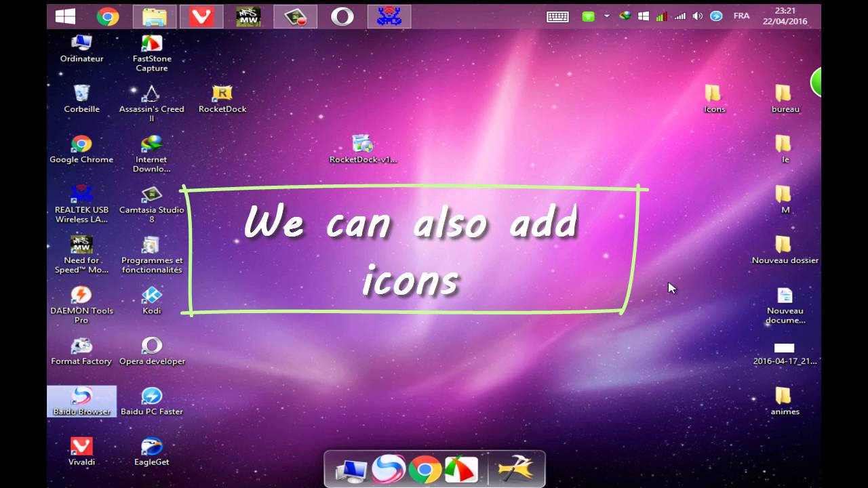Image resolution: width=868 pixels, height=488 pixels.
Task: Launch FastStone Capture from RocketDock
Action: [462, 470]
